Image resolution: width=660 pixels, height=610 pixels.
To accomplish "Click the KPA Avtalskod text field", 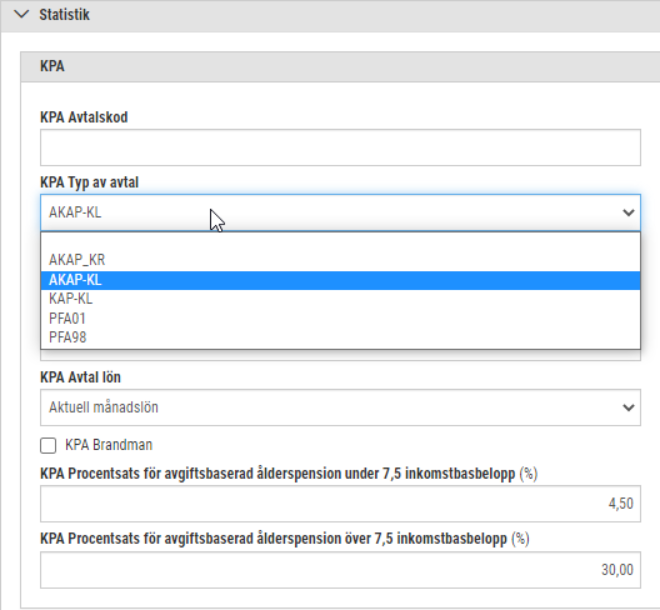I will [x=340, y=147].
